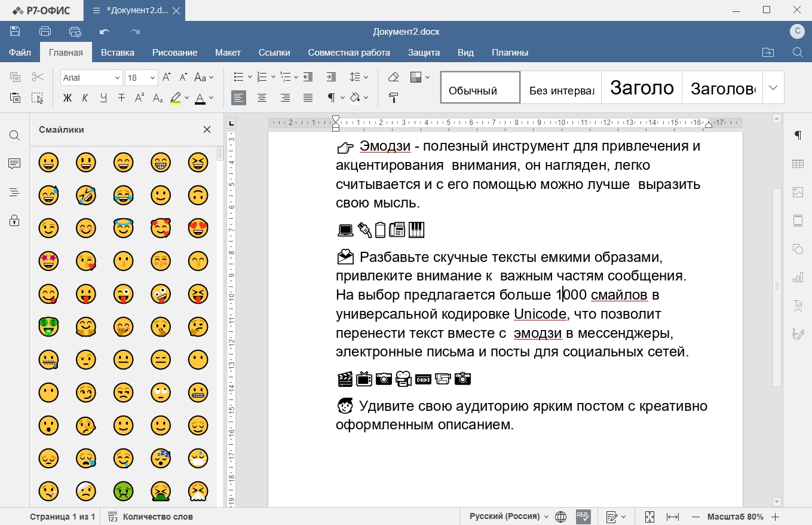Apply the Обычный paragraph style
812x525 pixels.
(480, 88)
